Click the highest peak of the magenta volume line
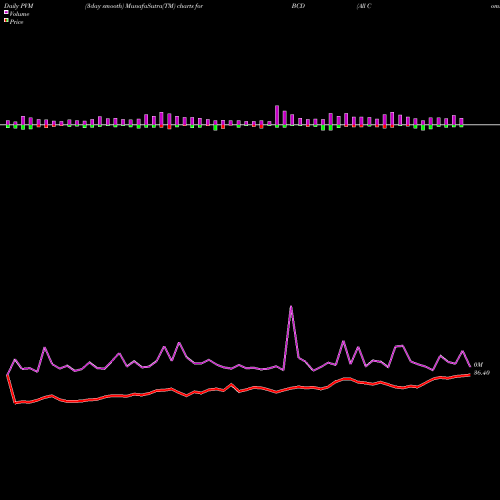This screenshot has width=500, height=500. pyautogui.click(x=291, y=306)
